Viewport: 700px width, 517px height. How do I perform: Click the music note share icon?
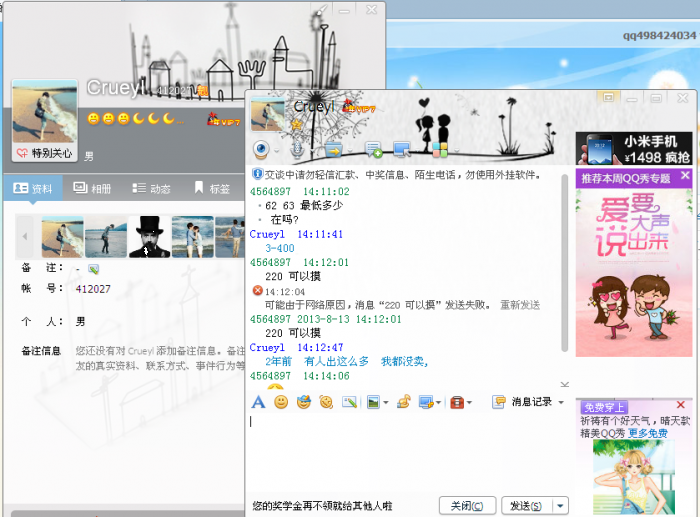pos(404,402)
